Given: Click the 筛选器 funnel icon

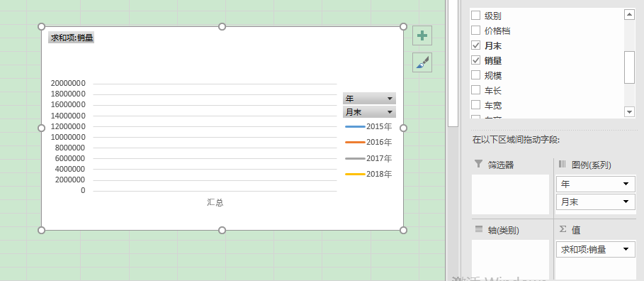Looking at the screenshot, I should point(478,164).
